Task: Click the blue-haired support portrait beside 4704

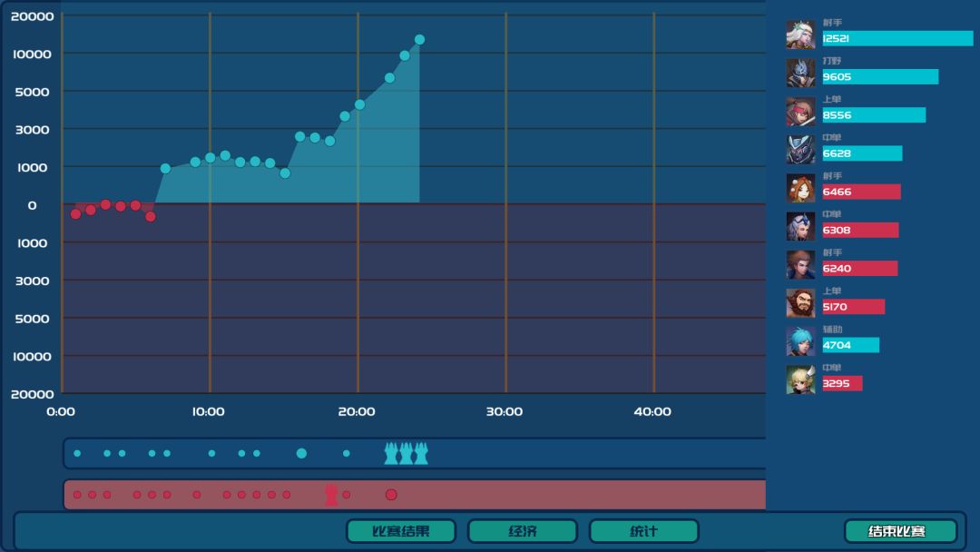Action: point(800,341)
